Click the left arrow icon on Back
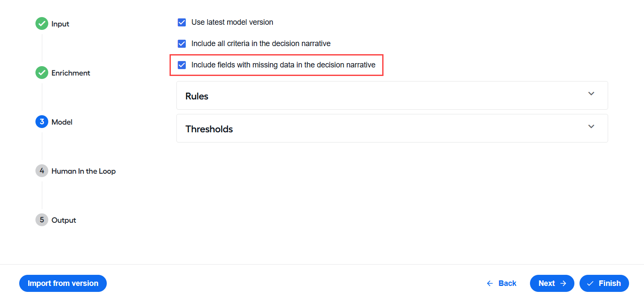This screenshot has width=644, height=300. [490, 283]
